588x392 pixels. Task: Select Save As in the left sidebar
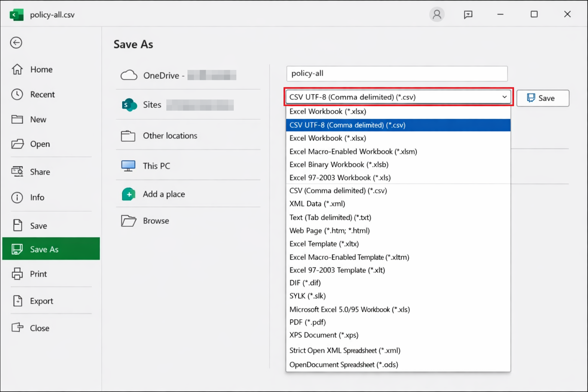point(51,249)
